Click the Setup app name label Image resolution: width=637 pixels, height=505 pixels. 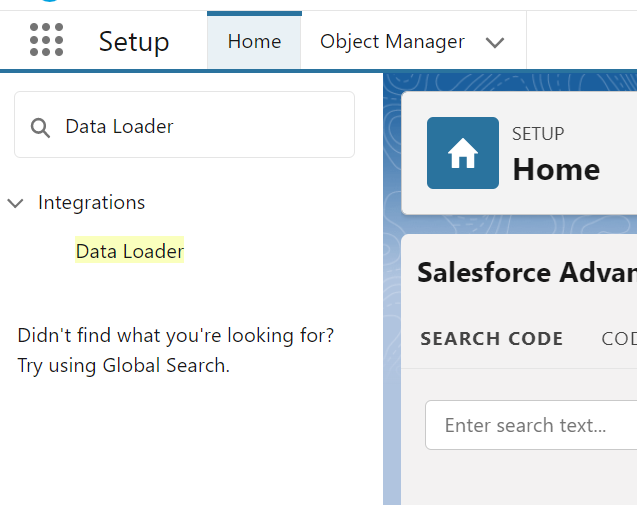coord(134,42)
